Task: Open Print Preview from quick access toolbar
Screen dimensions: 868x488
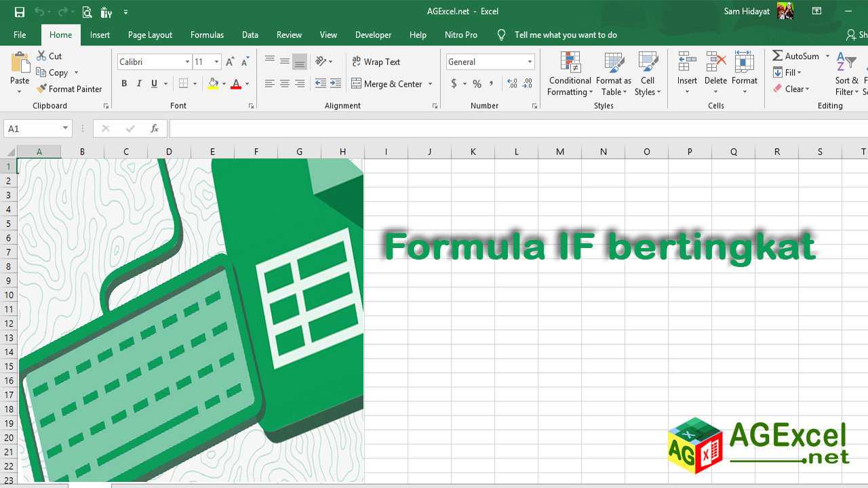Action: [87, 12]
